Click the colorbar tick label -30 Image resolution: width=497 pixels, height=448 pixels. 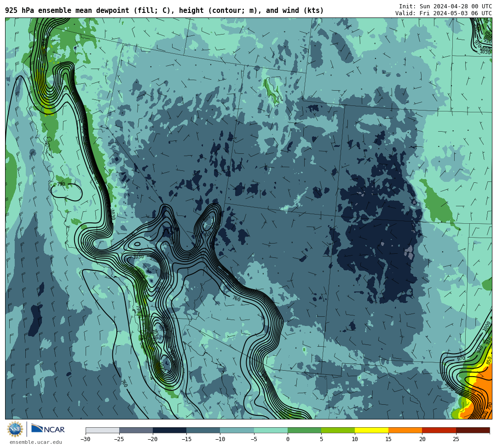pyautogui.click(x=86, y=439)
